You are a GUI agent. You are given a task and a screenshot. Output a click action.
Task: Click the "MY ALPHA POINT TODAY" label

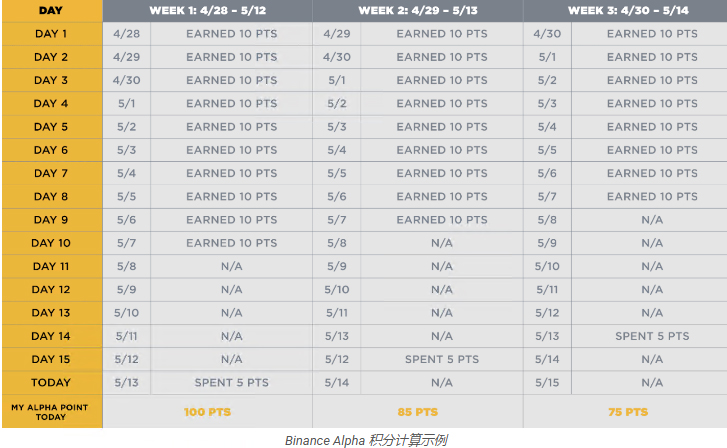point(51,411)
